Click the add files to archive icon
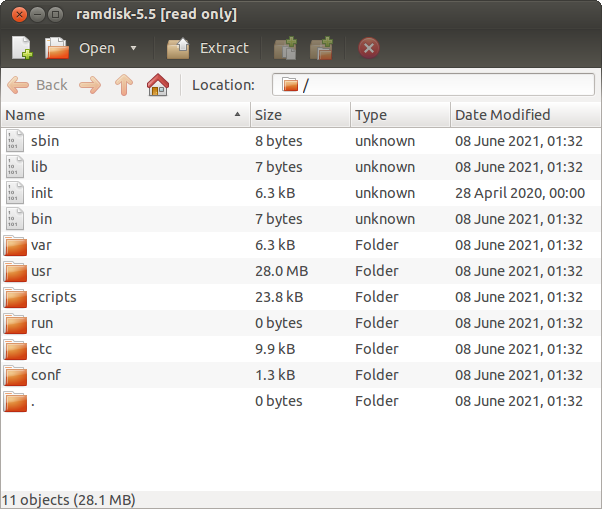This screenshot has height=509, width=602. [286, 48]
